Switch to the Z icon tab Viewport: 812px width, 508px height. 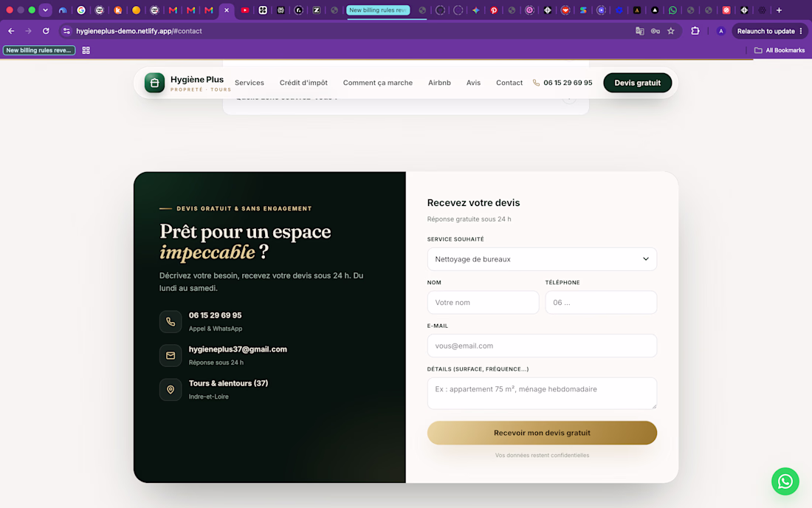317,10
